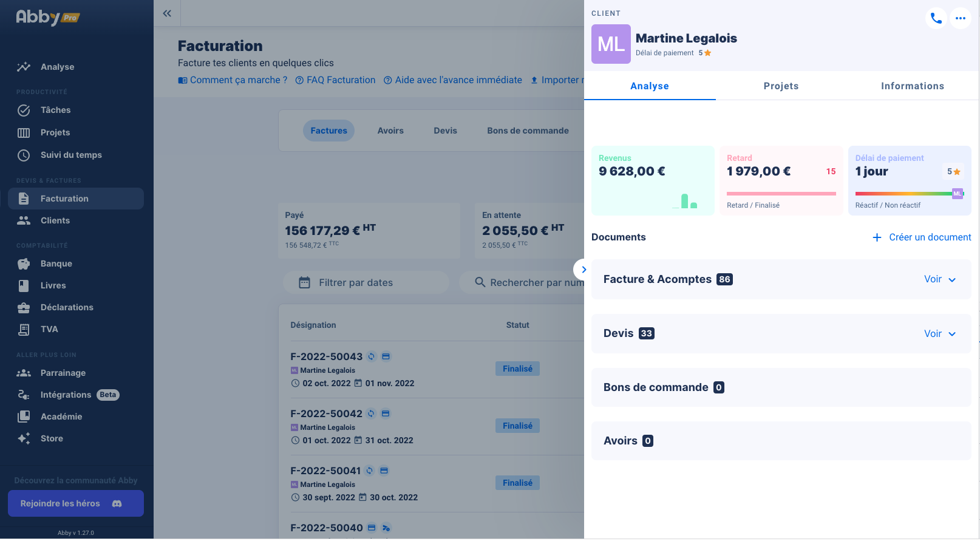Open Banque from the sidebar
Image resolution: width=980 pixels, height=541 pixels.
click(x=56, y=264)
